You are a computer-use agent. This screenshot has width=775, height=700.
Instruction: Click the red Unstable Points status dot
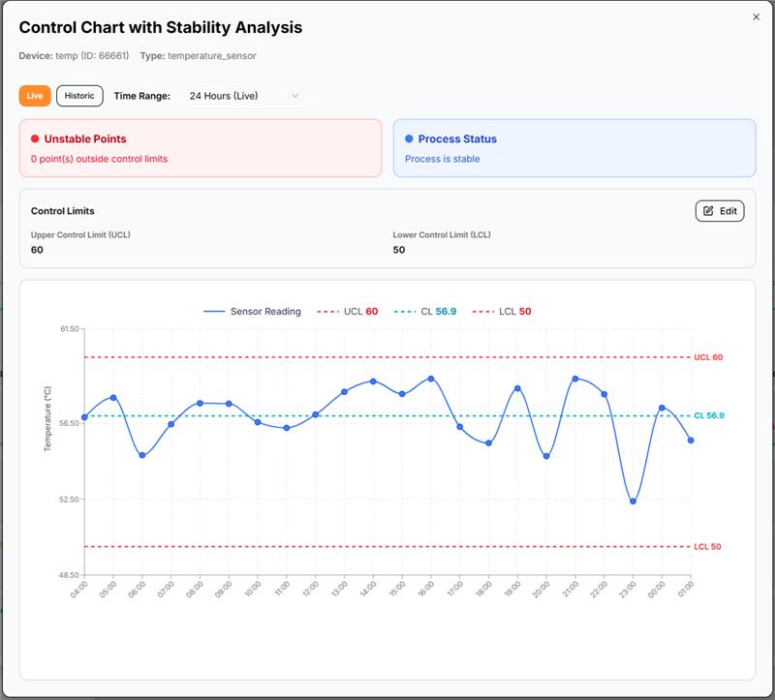point(35,139)
